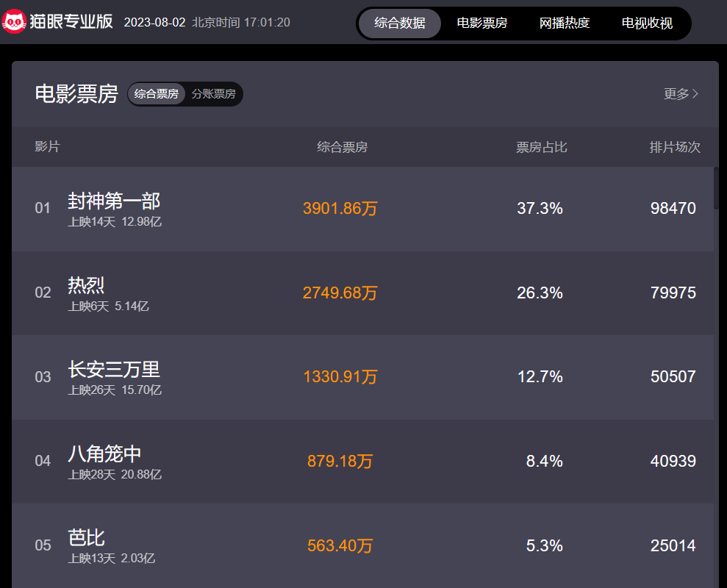Open 八角笼中 movie entry
Image resolution: width=727 pixels, height=588 pixels.
[x=104, y=453]
